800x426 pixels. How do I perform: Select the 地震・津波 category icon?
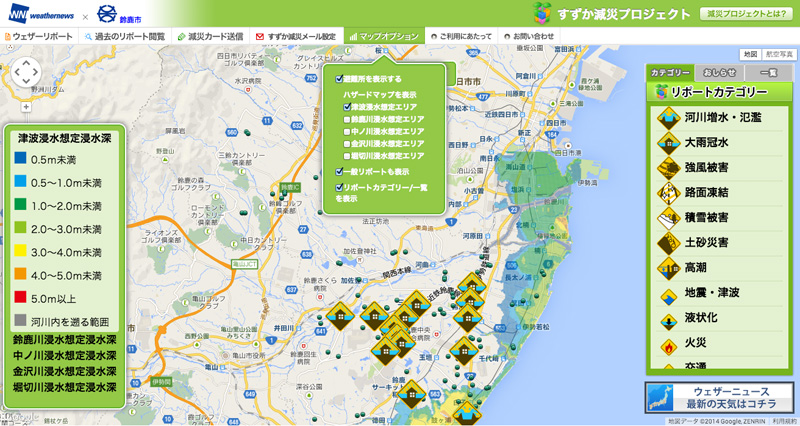coord(668,296)
